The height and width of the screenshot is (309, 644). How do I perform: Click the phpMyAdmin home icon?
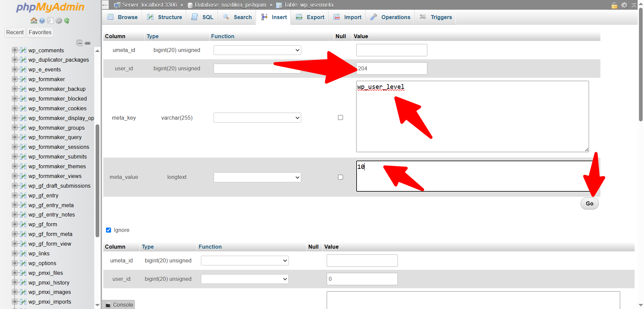tap(34, 20)
